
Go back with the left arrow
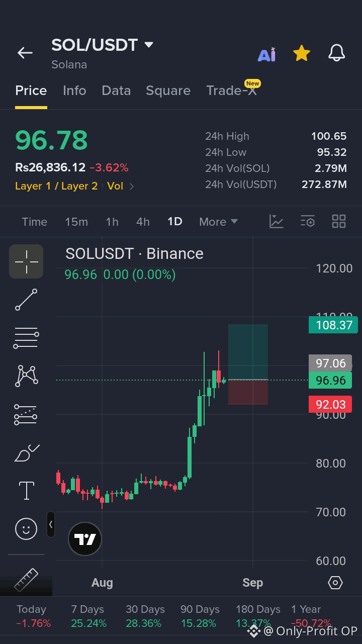(25, 53)
